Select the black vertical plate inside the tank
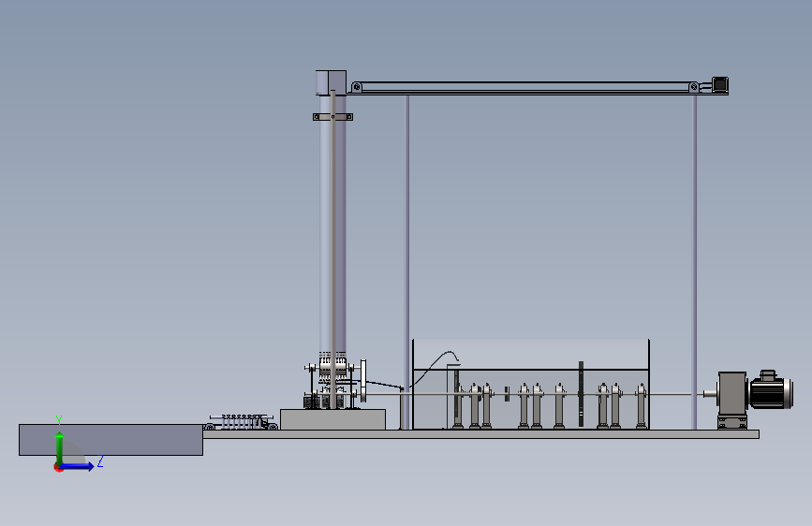 click(x=581, y=394)
